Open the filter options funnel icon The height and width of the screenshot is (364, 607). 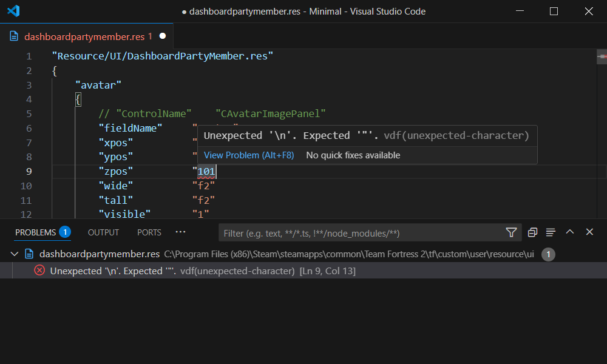point(511,232)
